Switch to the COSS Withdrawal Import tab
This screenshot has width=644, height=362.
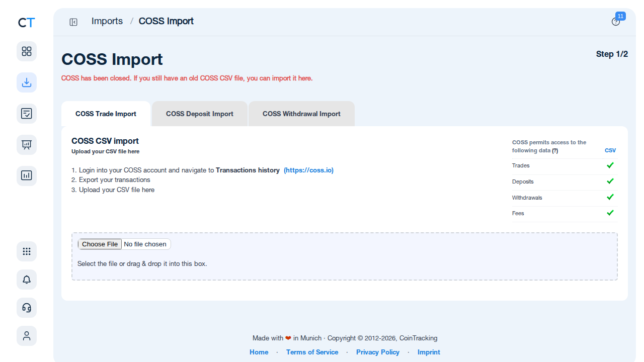(x=301, y=114)
